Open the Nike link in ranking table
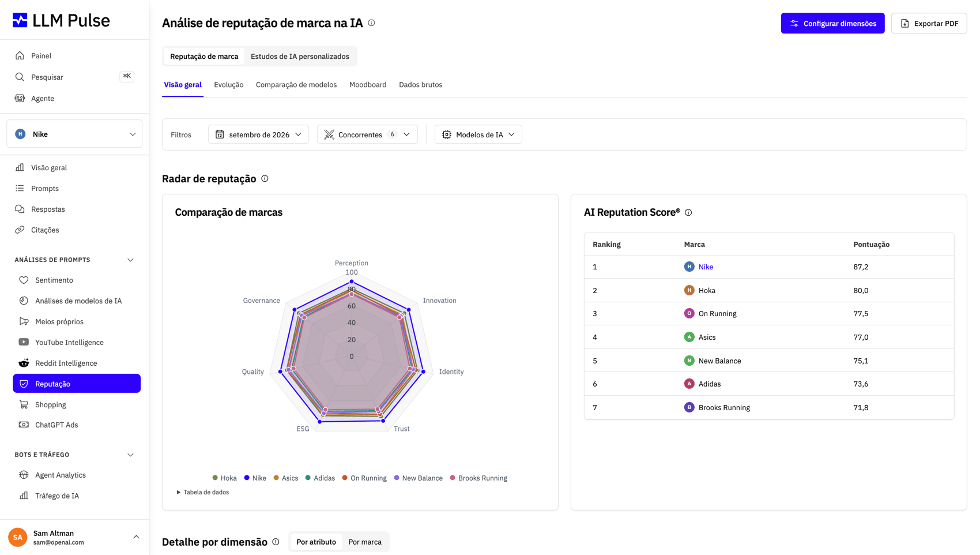The height and width of the screenshot is (555, 980). pos(706,267)
